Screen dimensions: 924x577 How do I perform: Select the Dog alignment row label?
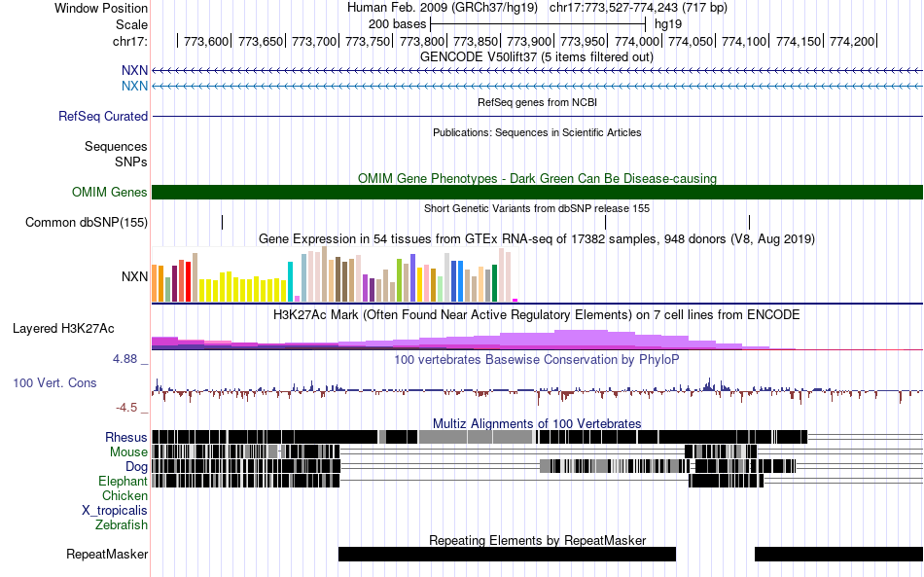(136, 467)
